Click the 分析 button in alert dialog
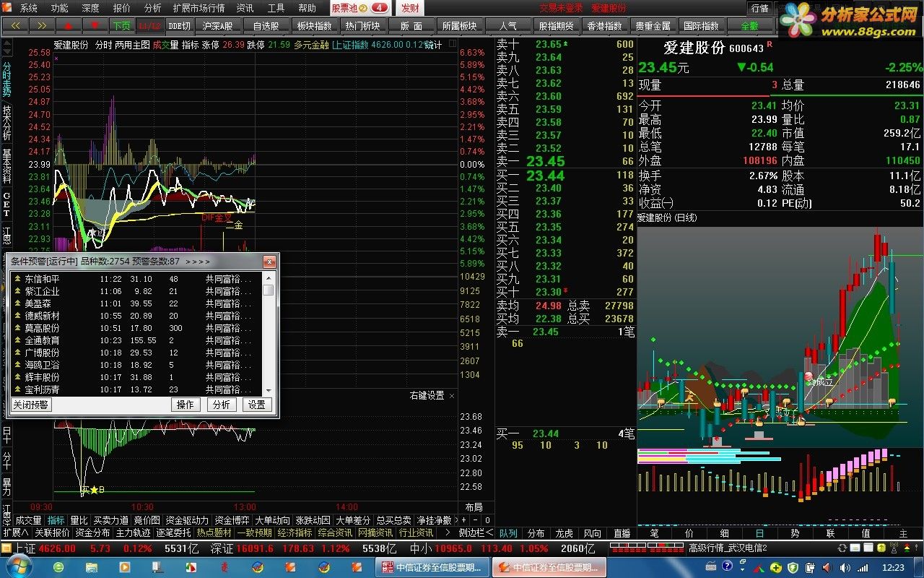 click(x=222, y=405)
